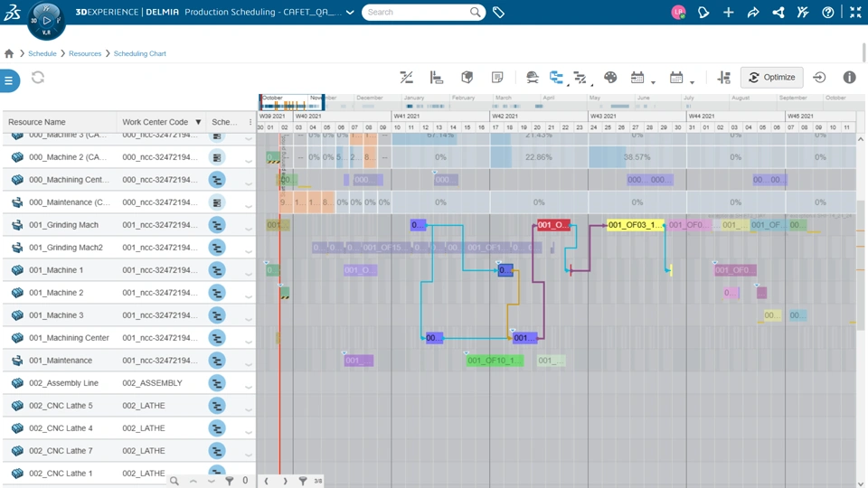868x488 pixels.
Task: Click the timeline overview range selector
Action: [291, 102]
